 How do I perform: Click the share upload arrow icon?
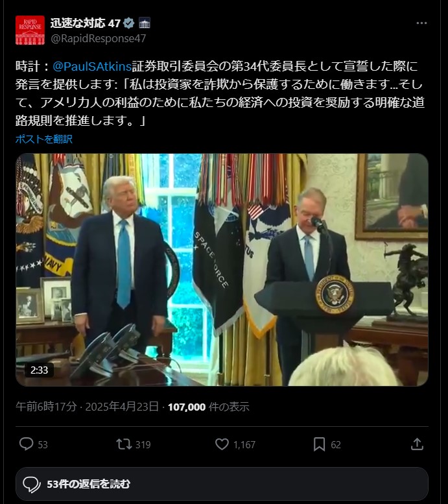point(417,444)
